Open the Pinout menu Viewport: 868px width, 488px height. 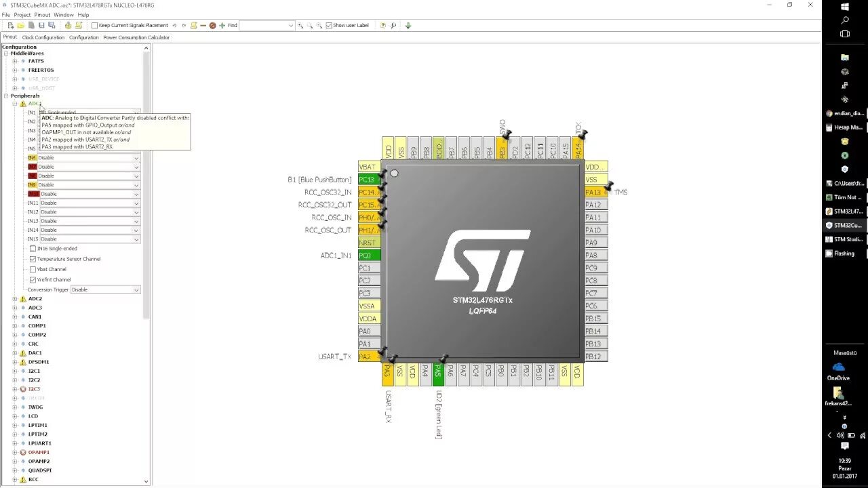(42, 15)
